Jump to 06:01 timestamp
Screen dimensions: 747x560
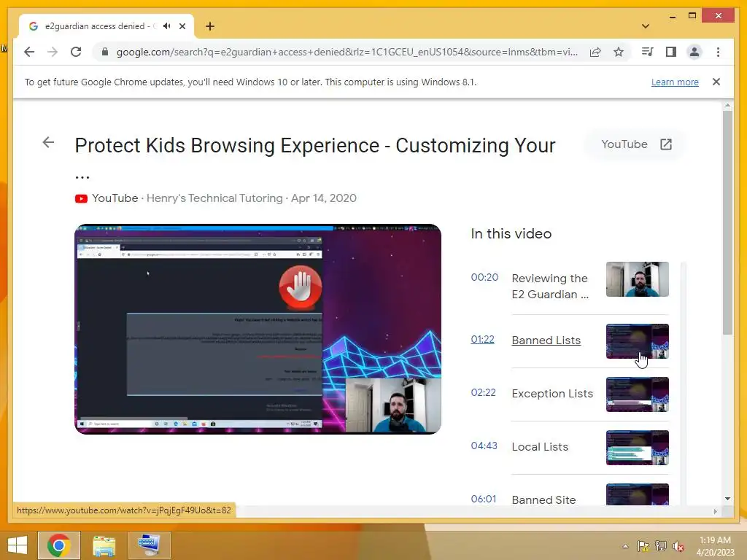coord(484,499)
